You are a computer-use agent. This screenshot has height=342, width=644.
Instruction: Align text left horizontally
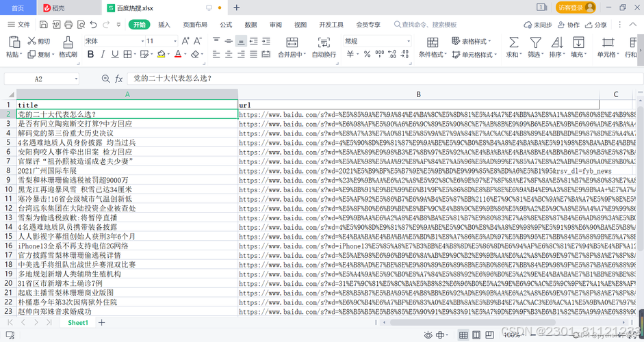point(216,54)
